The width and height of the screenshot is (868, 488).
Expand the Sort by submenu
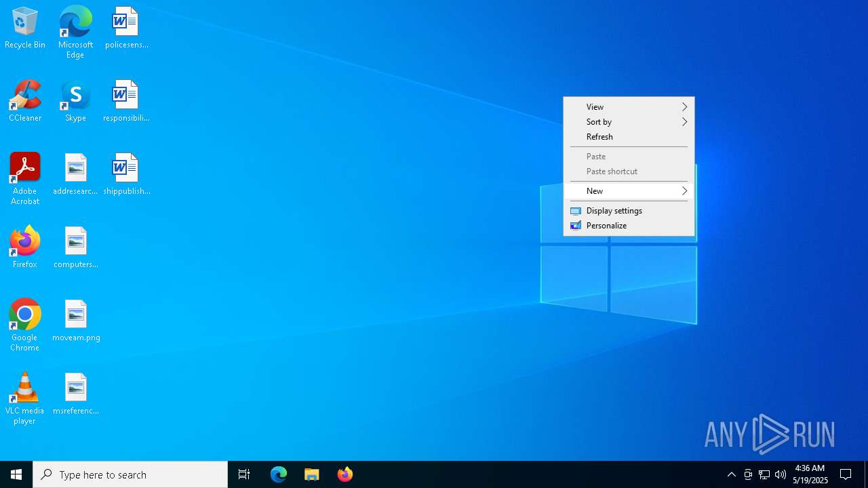(629, 122)
